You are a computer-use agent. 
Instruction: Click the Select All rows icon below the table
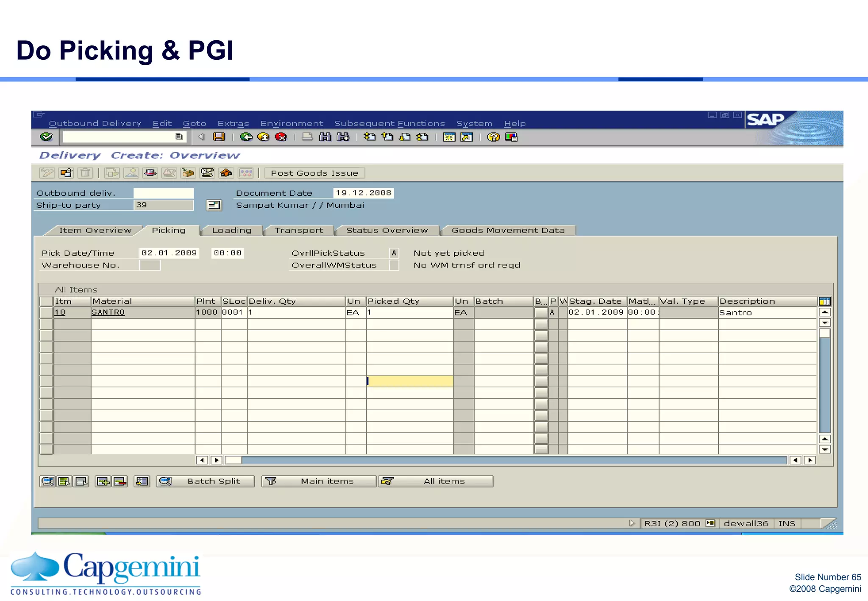pos(64,481)
